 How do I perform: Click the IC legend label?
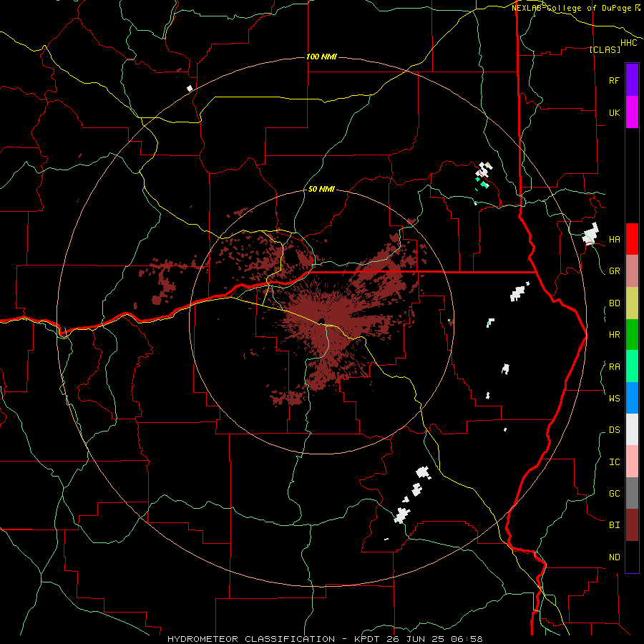pos(614,462)
